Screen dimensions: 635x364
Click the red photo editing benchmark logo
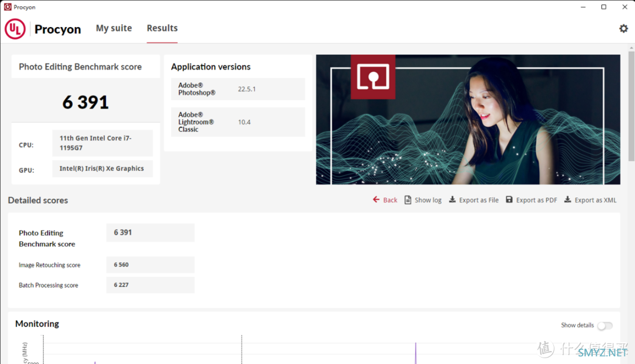point(373,76)
